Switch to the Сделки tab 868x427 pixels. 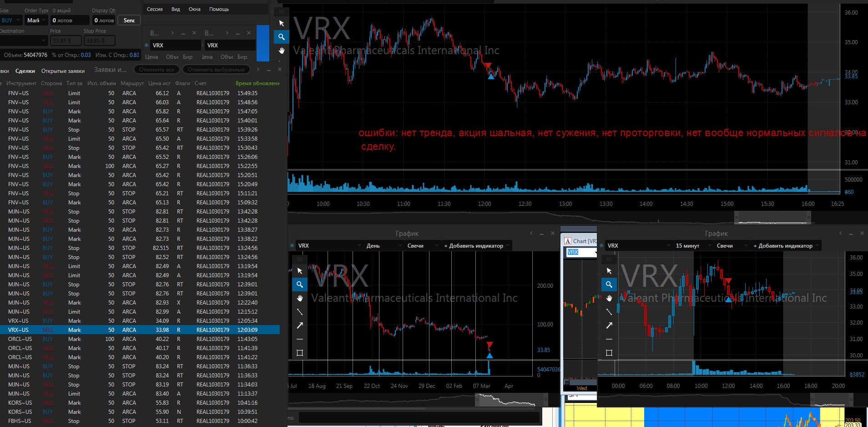click(25, 71)
